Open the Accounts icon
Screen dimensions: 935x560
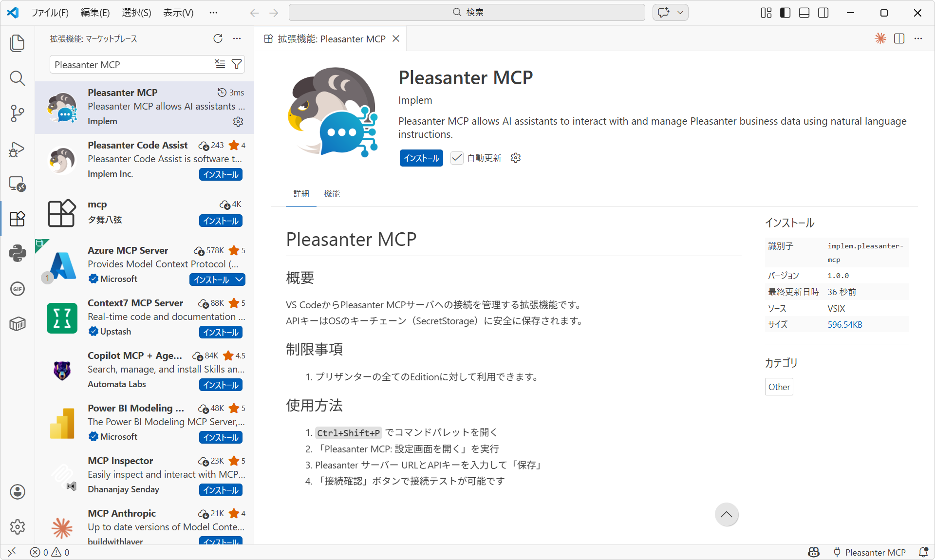tap(18, 492)
